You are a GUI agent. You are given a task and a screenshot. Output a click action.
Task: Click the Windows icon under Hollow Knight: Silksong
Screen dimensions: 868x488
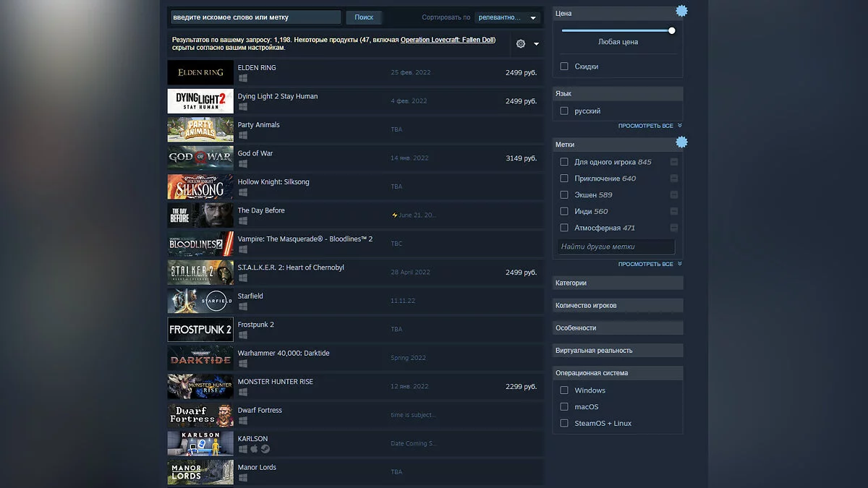[x=243, y=192]
